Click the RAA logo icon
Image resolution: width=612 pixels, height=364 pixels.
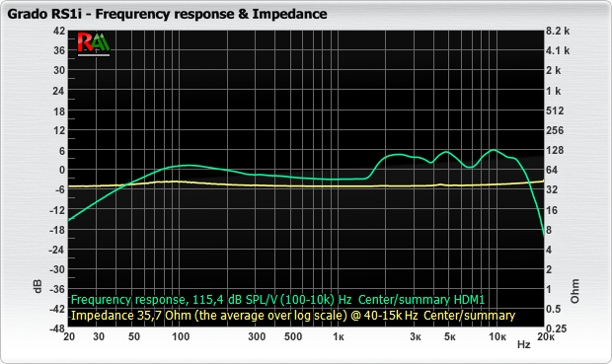coord(94,43)
